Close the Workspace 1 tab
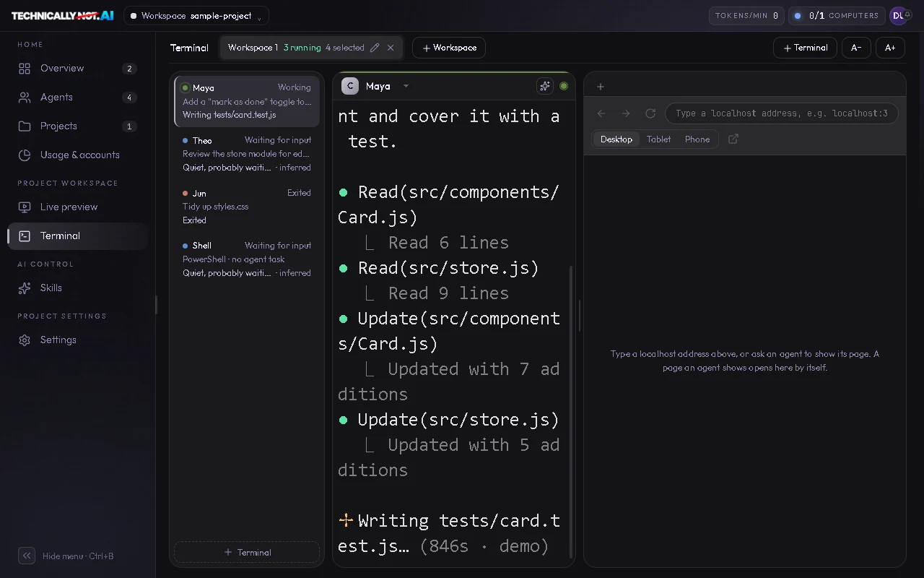 pos(391,48)
